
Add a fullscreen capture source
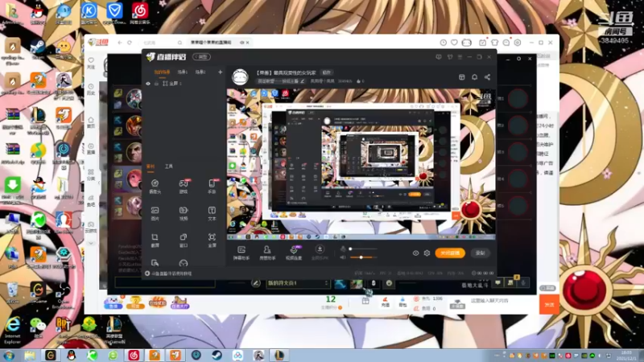(212, 240)
